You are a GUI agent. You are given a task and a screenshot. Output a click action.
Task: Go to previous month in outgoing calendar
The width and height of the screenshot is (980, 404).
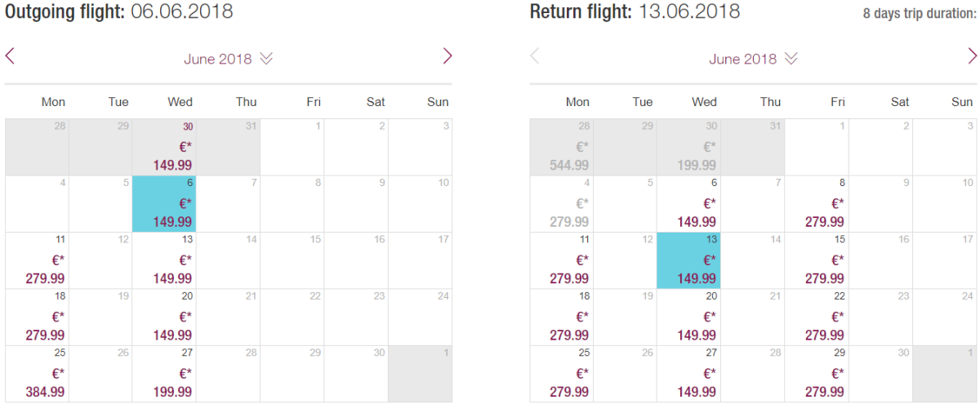click(x=10, y=56)
